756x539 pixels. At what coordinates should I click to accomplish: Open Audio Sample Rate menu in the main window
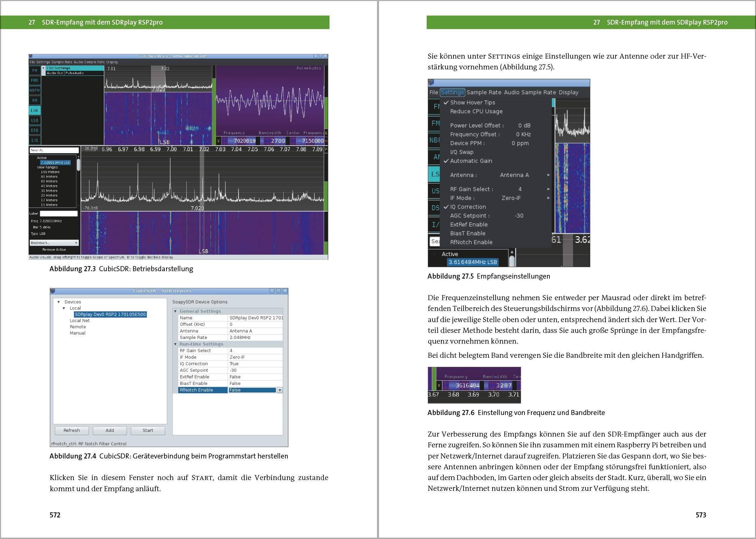click(89, 62)
